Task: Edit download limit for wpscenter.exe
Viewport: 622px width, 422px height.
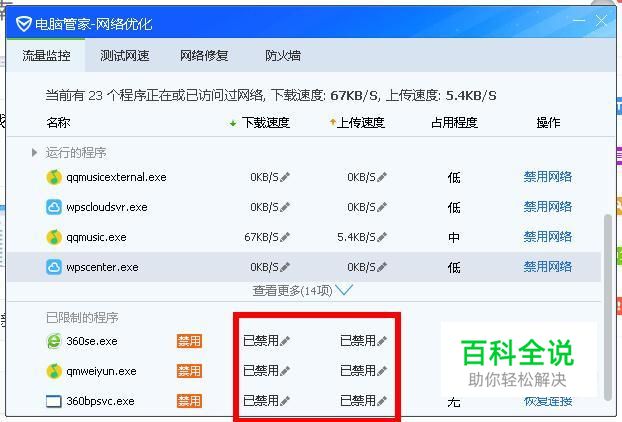Action: (285, 267)
